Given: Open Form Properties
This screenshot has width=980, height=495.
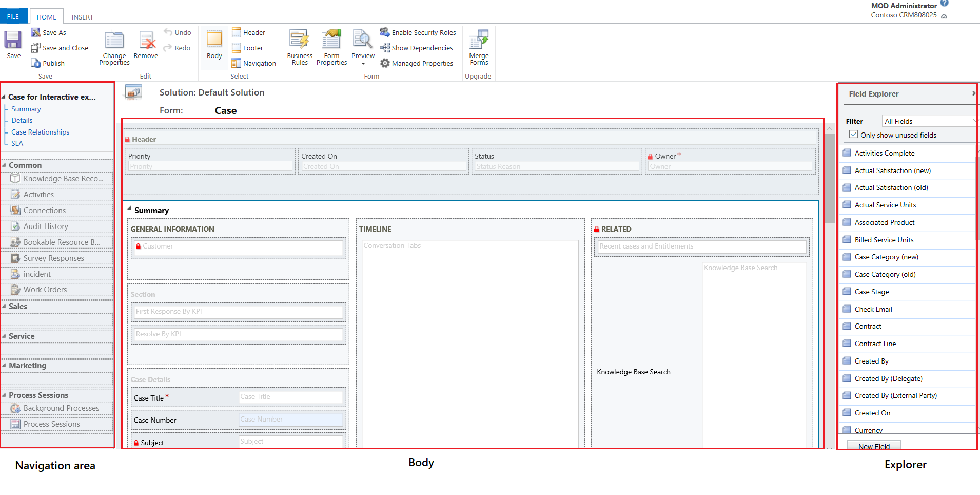Looking at the screenshot, I should click(x=331, y=46).
